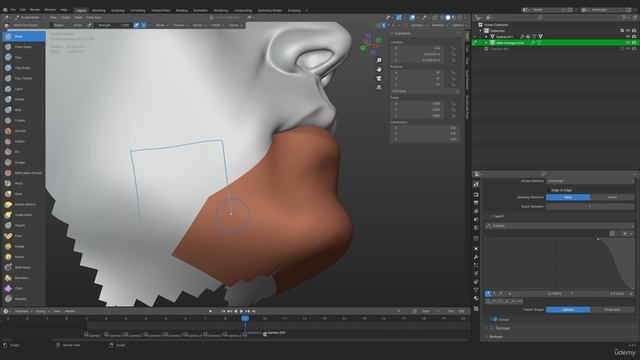Select the Multi-plane Scrape brush
The image size is (640, 360).
(x=24, y=173)
